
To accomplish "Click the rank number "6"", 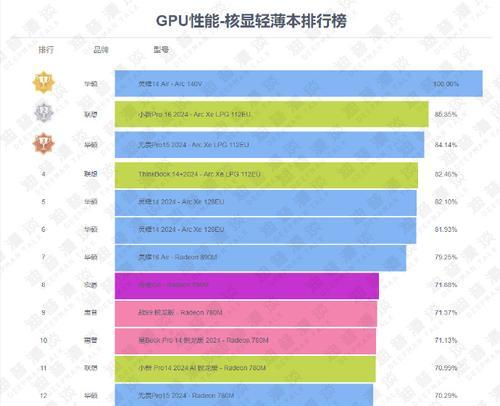I will [x=43, y=229].
